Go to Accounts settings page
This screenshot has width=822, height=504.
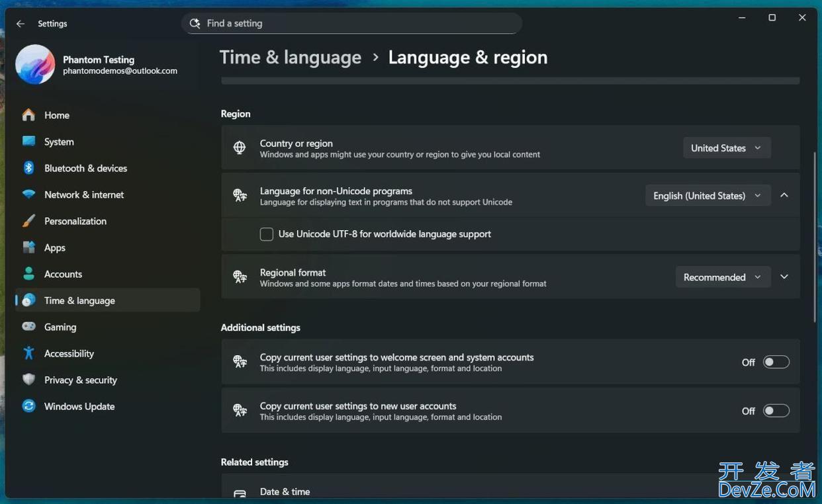[63, 274]
